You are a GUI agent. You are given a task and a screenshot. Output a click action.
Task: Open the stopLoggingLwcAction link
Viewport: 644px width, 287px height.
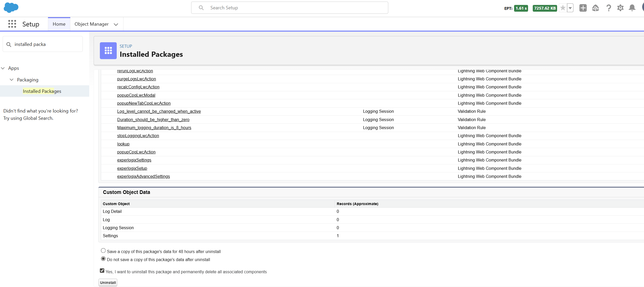coord(138,136)
